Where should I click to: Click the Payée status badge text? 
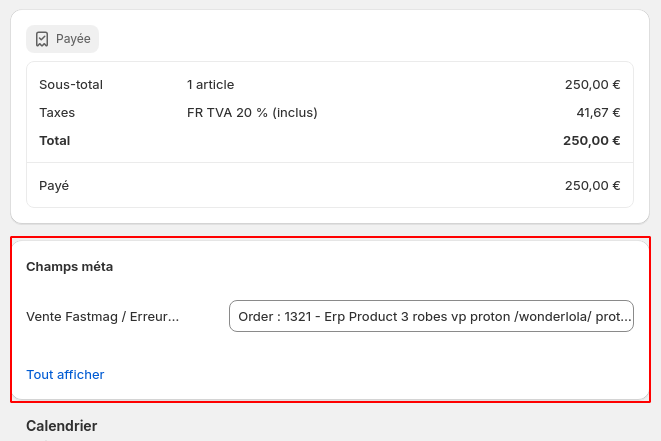(x=73, y=39)
